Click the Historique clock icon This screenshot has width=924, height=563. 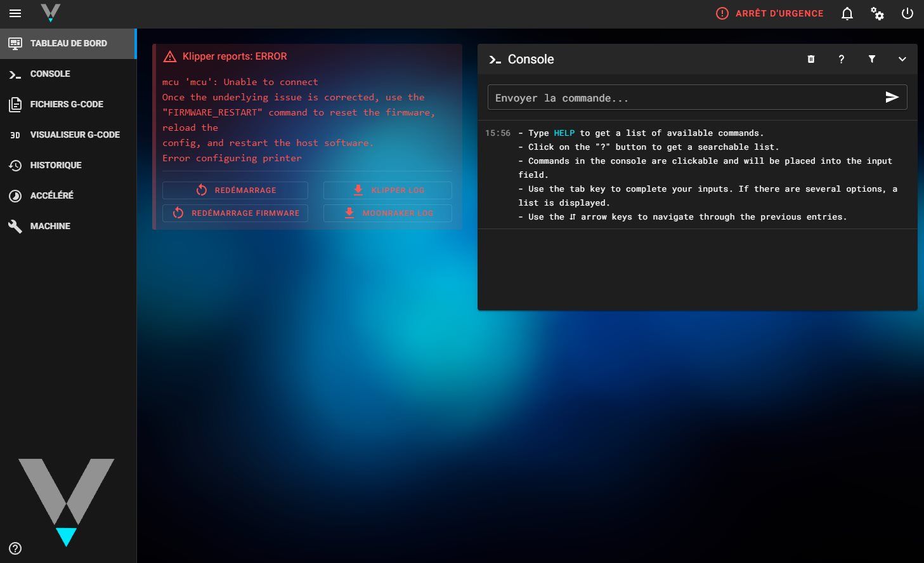(x=15, y=165)
